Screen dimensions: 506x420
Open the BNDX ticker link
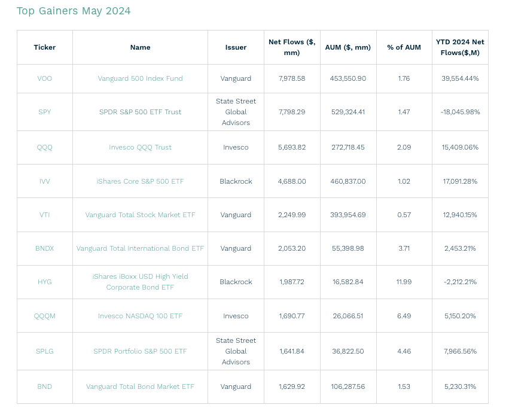click(x=44, y=248)
